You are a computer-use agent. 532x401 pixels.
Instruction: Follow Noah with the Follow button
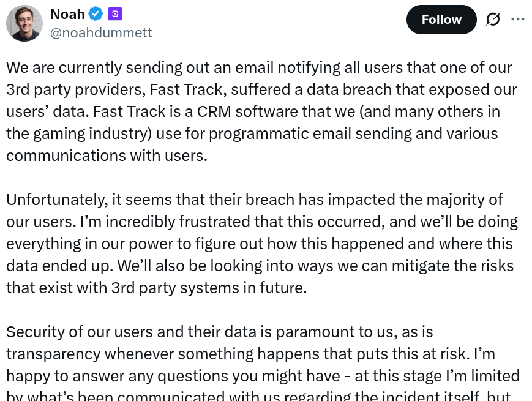pos(441,20)
